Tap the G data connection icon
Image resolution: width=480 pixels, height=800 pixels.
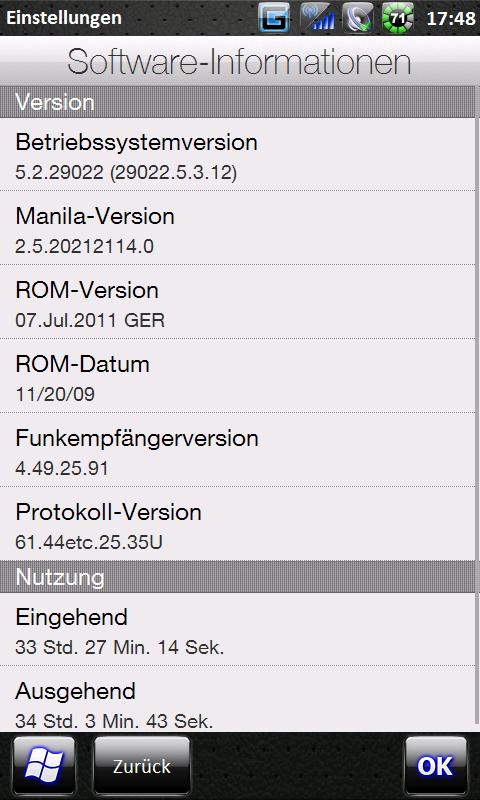(x=274, y=18)
